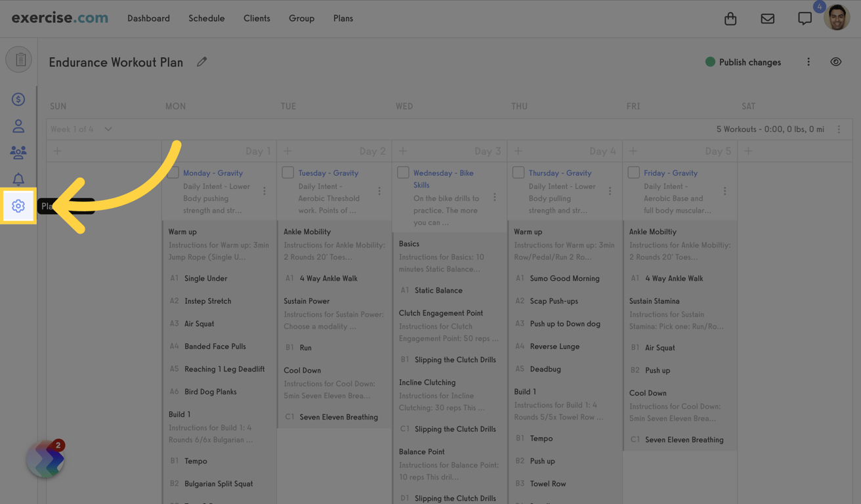Viewport: 861px width, 504px height.
Task: Click the Publish changes button
Action: 749,62
